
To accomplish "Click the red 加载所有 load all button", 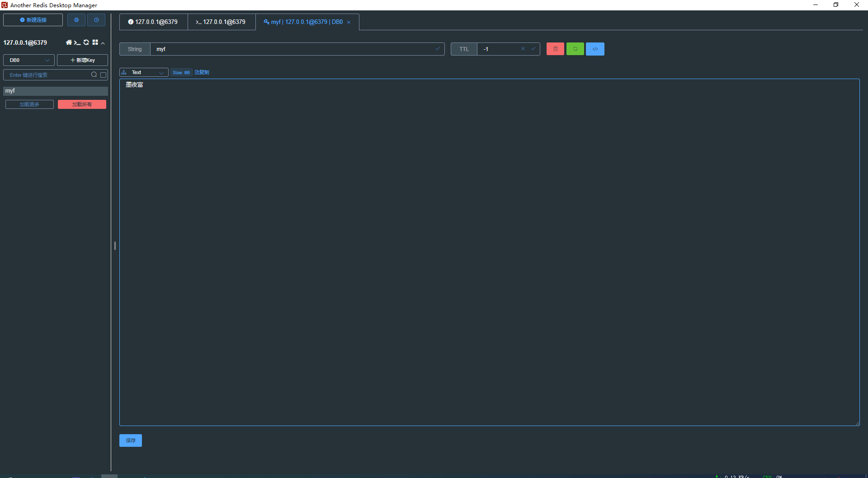I will [82, 104].
